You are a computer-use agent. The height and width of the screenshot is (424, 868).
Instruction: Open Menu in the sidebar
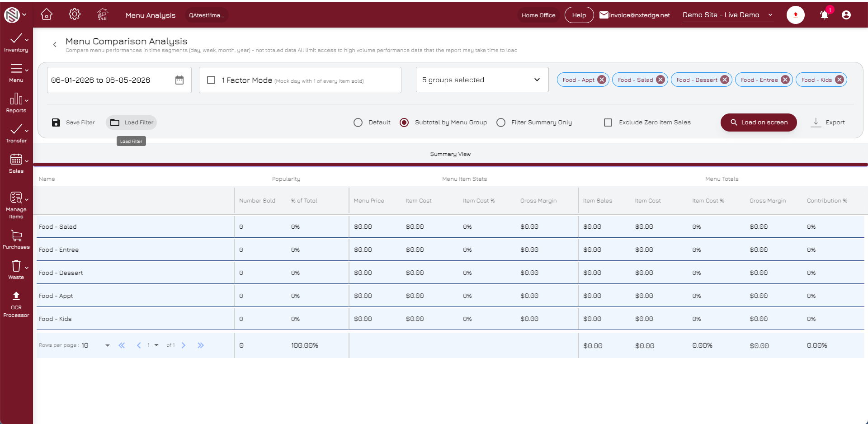tap(16, 73)
